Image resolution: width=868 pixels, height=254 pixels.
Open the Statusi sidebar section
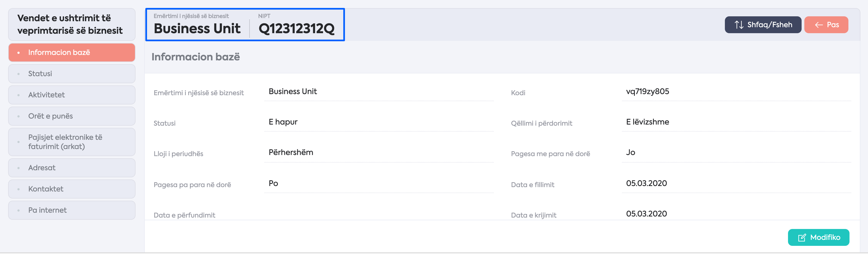click(72, 73)
